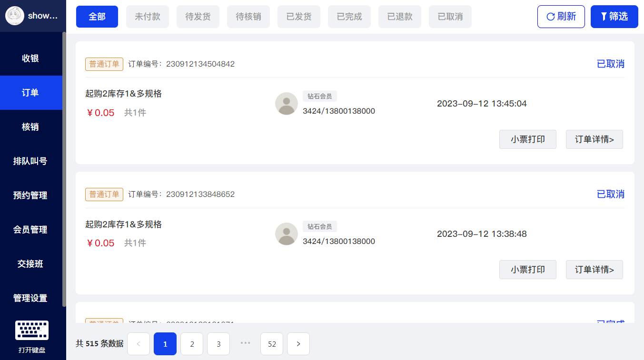Jump to page 52 of orders
The height and width of the screenshot is (360, 644).
coord(271,343)
